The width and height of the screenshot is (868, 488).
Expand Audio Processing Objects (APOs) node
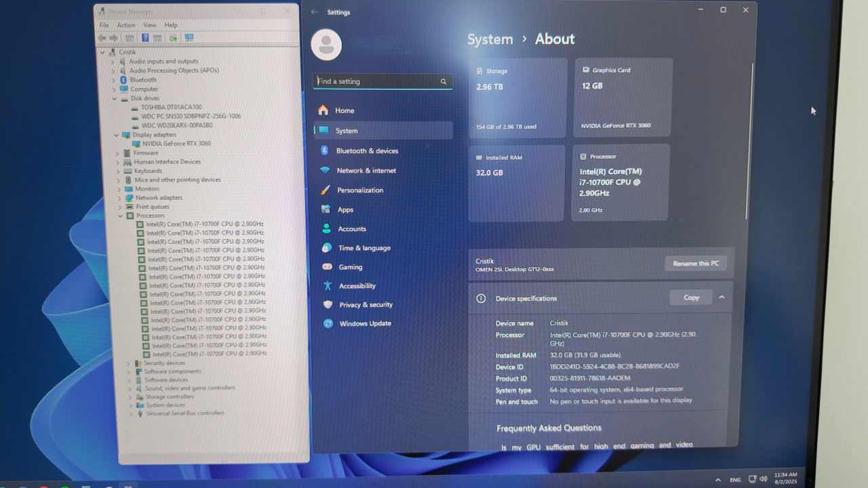click(113, 70)
